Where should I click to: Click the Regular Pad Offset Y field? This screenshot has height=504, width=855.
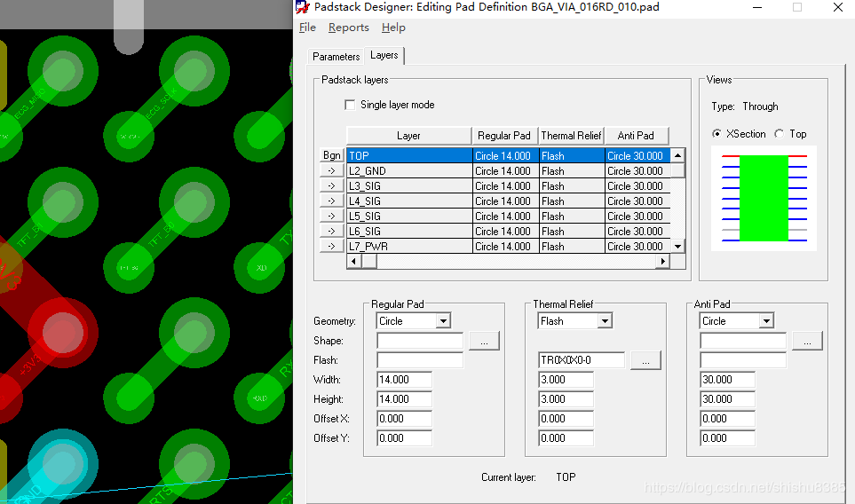pos(404,438)
